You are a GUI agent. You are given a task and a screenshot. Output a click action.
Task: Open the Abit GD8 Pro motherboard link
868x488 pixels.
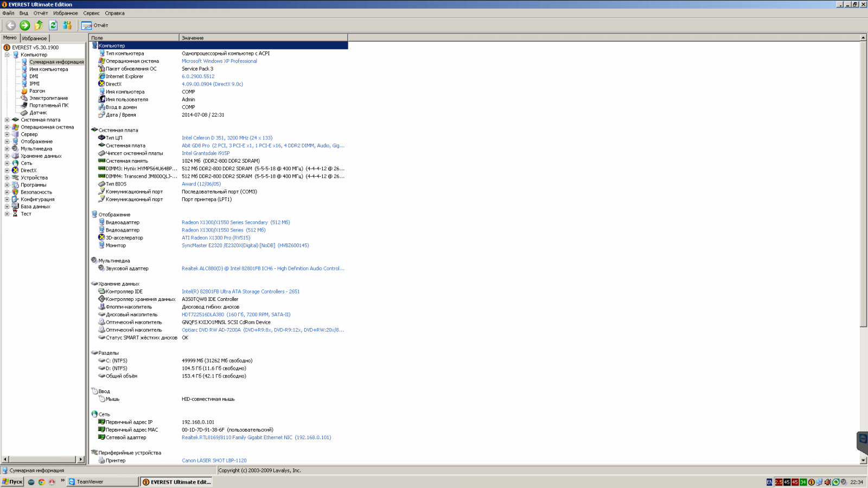pyautogui.click(x=263, y=145)
